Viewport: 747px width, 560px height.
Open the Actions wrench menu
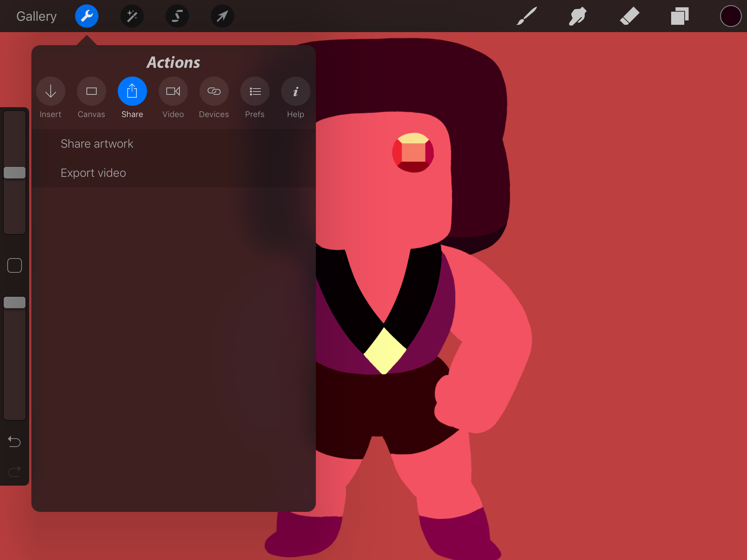87,16
